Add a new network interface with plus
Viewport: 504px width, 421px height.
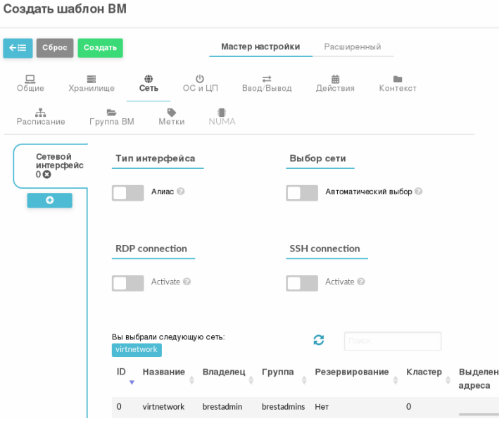click(x=50, y=201)
